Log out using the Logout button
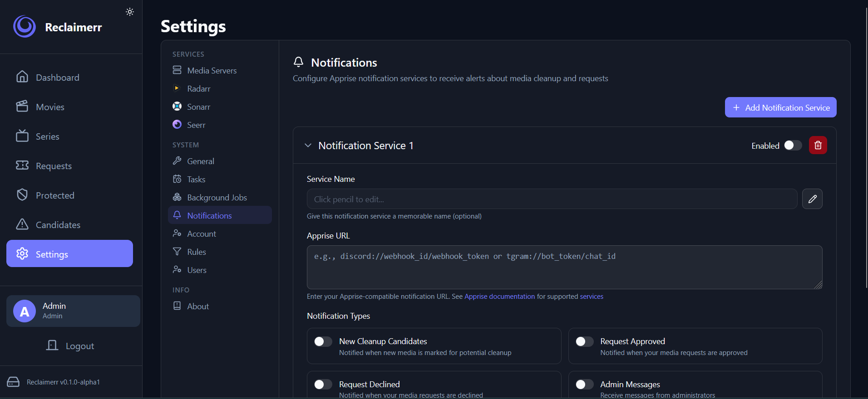The width and height of the screenshot is (868, 399). [70, 346]
